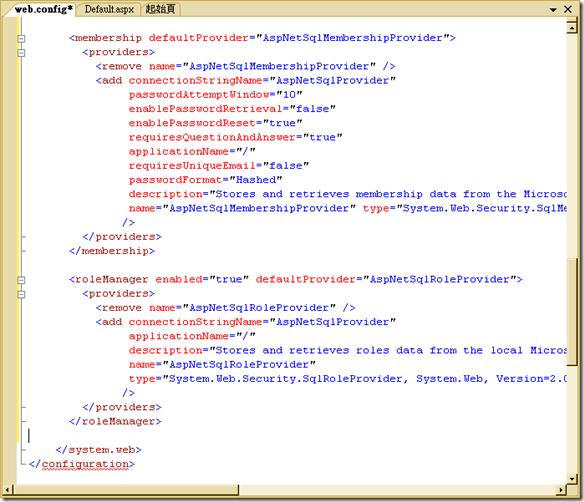Viewport: 584px width, 502px height.
Task: Click the </providers> closing tag above </membership>
Action: pos(122,237)
